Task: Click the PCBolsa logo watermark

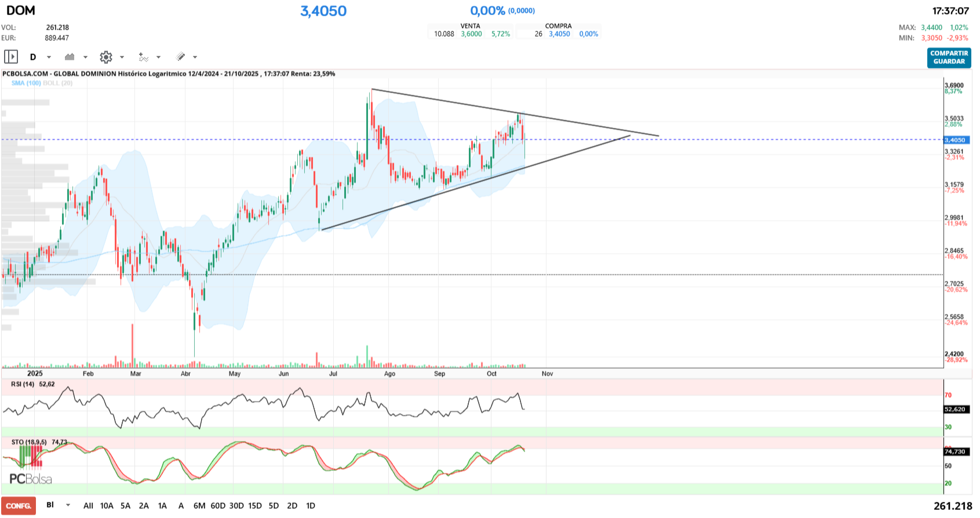Action: tap(31, 479)
